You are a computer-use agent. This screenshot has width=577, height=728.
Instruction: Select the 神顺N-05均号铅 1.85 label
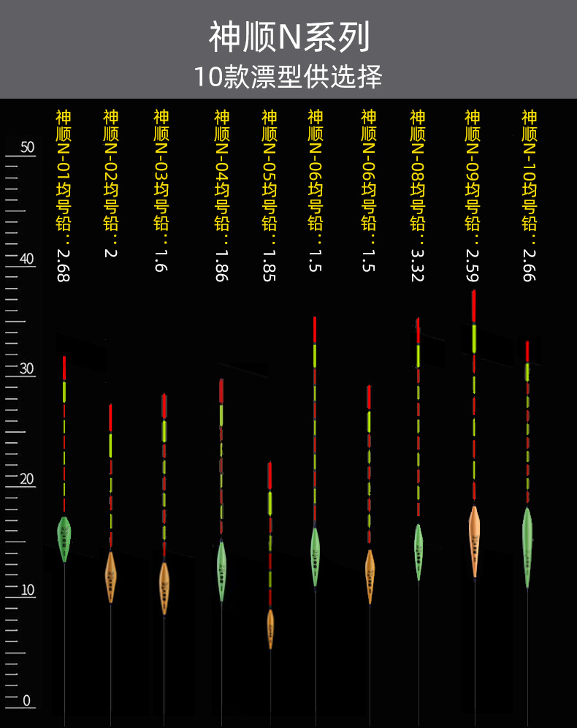point(269,195)
